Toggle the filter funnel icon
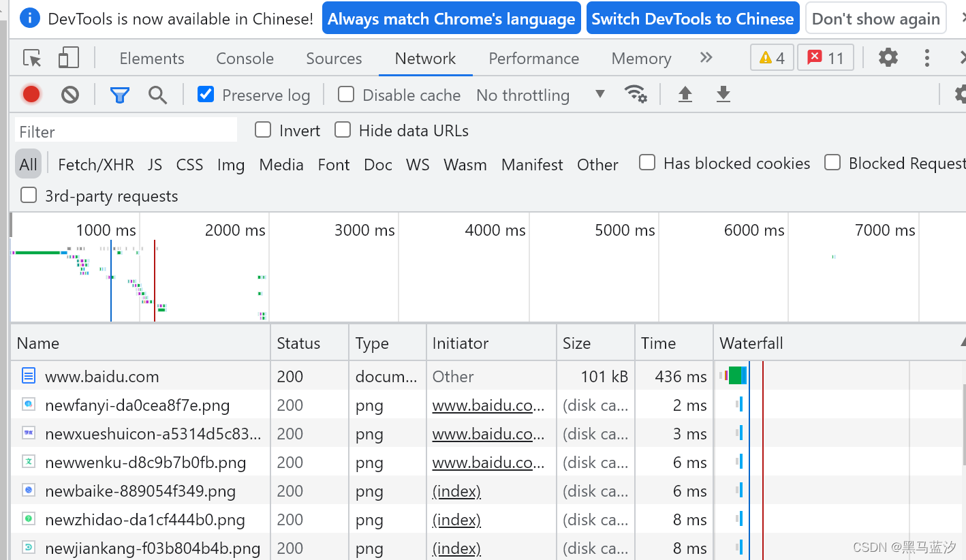The height and width of the screenshot is (560, 966). 120,95
